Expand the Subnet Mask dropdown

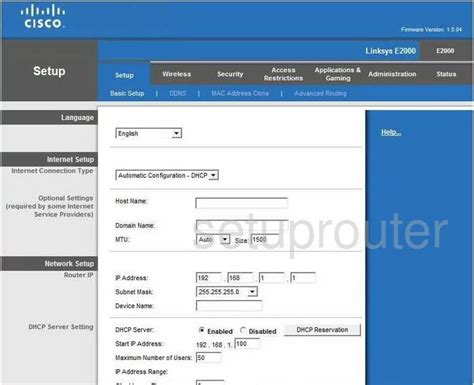[x=227, y=292]
